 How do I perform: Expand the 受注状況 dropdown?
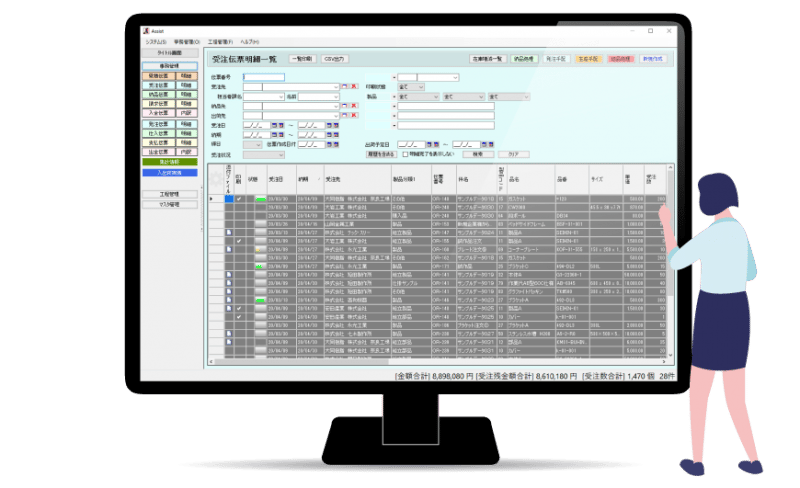(x=281, y=155)
